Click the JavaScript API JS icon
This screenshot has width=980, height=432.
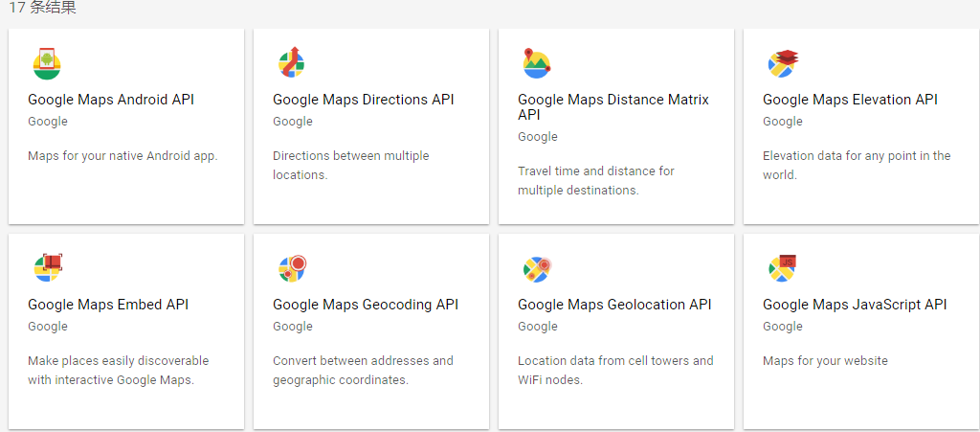[x=783, y=268]
